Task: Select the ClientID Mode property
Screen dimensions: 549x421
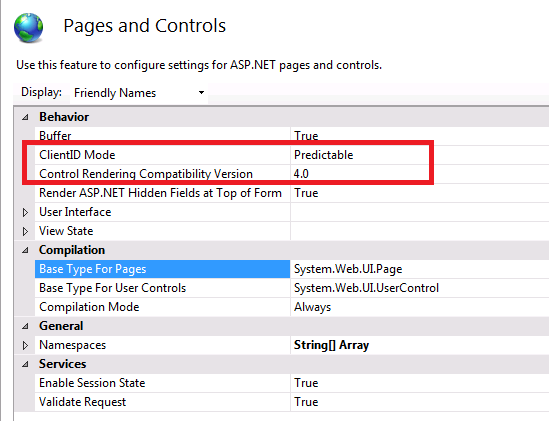Action: 162,155
